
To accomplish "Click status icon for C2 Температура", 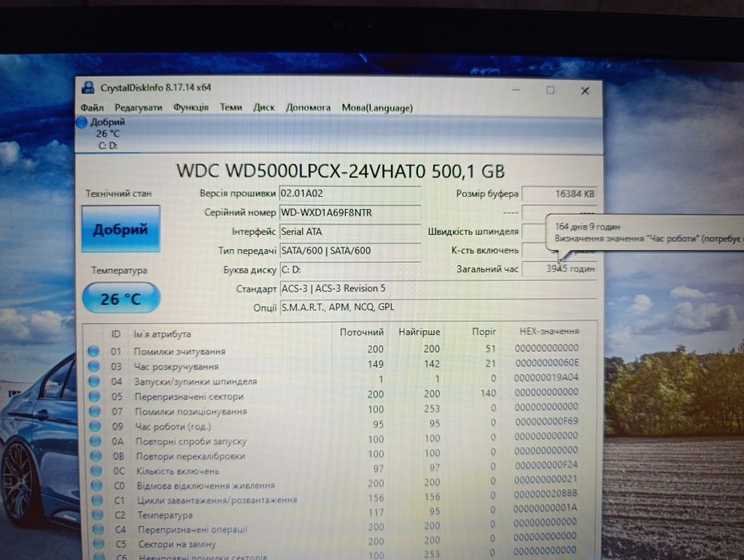I will coord(98,515).
